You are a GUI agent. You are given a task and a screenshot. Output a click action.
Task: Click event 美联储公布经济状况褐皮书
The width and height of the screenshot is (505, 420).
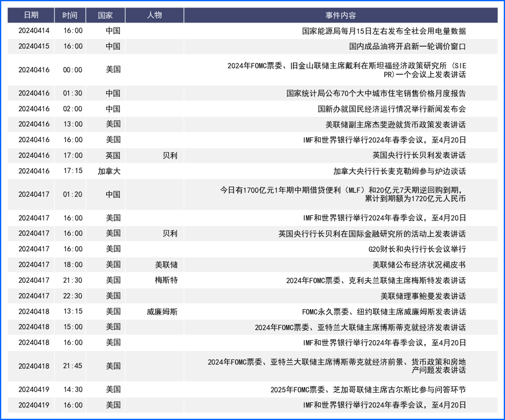(419, 265)
